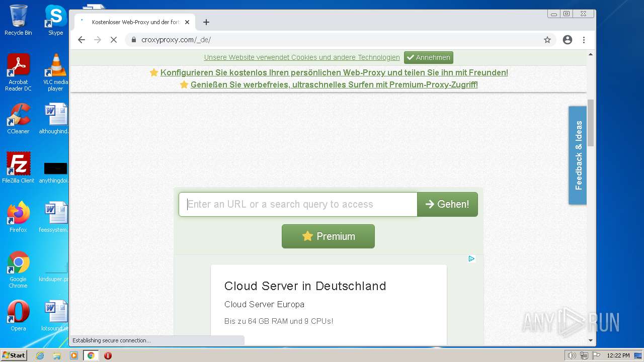Focus the URL or search query field
This screenshot has width=644, height=362.
pyautogui.click(x=298, y=204)
